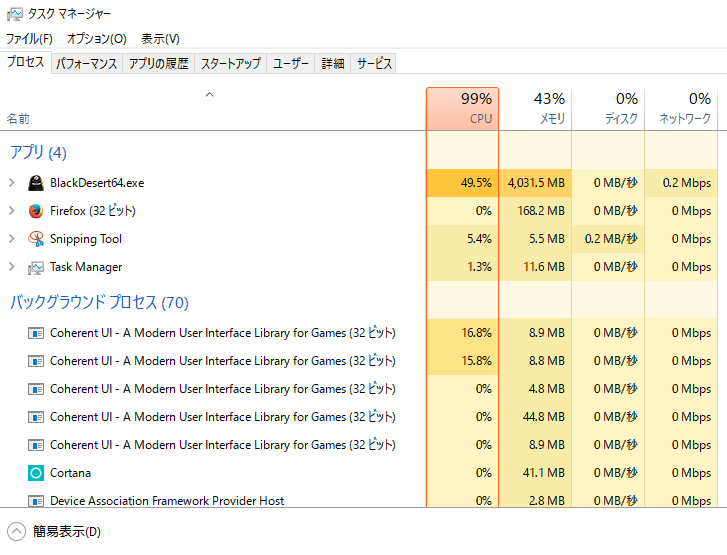Click the 11.6 MB memory cell of Task Manager

(535, 267)
